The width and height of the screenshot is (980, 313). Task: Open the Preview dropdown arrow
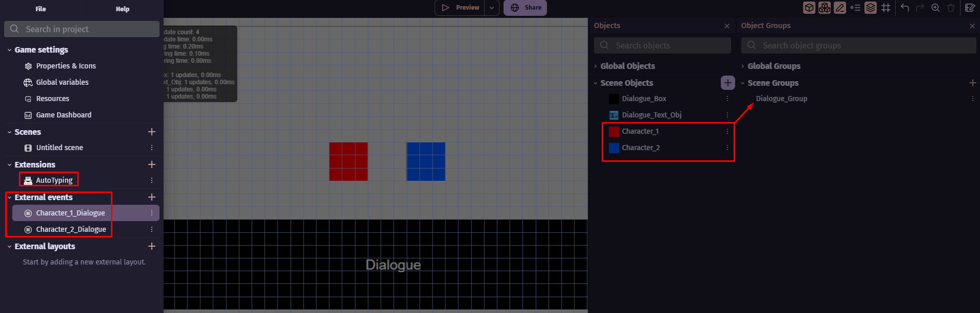492,8
